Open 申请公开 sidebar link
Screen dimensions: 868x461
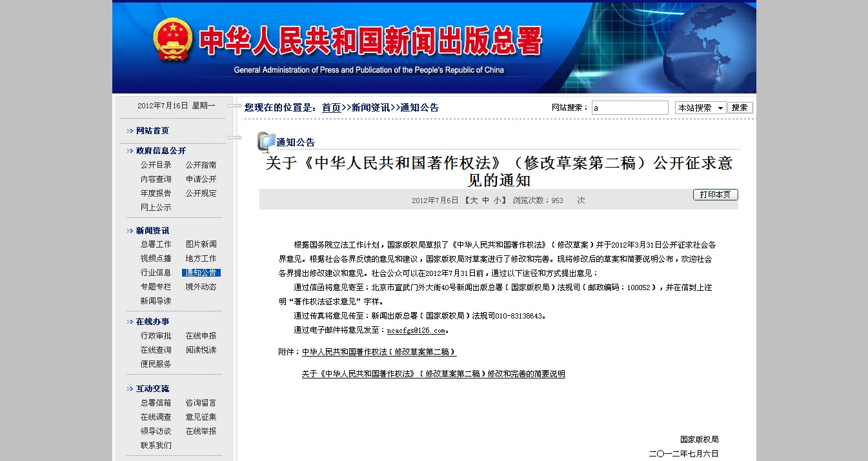(201, 179)
